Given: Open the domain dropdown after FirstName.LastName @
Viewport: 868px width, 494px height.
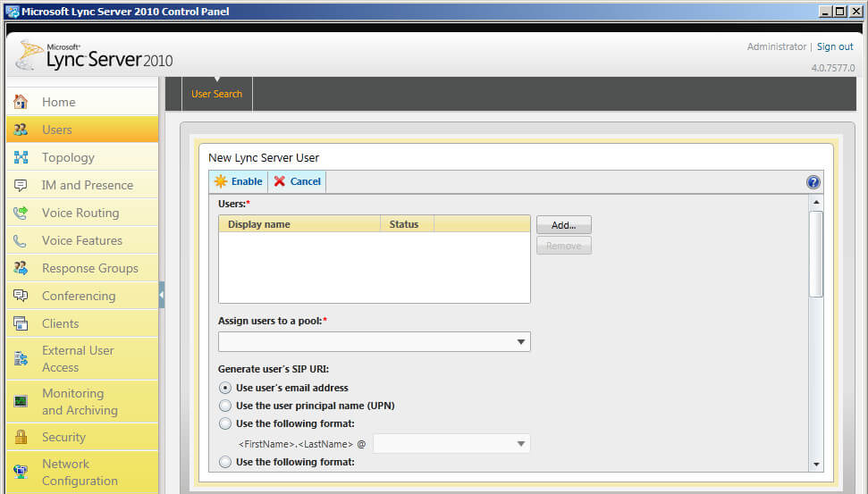Looking at the screenshot, I should pyautogui.click(x=451, y=444).
